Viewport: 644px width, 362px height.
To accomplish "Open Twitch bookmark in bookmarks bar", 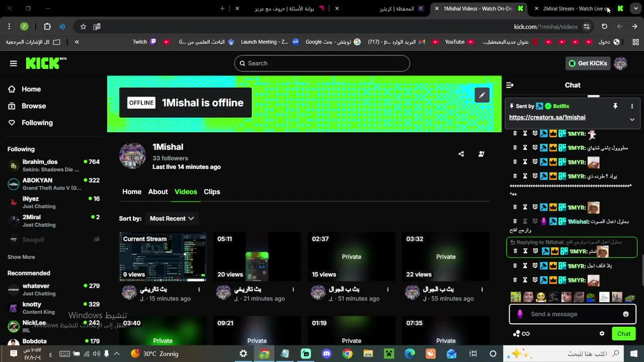I will [145, 42].
